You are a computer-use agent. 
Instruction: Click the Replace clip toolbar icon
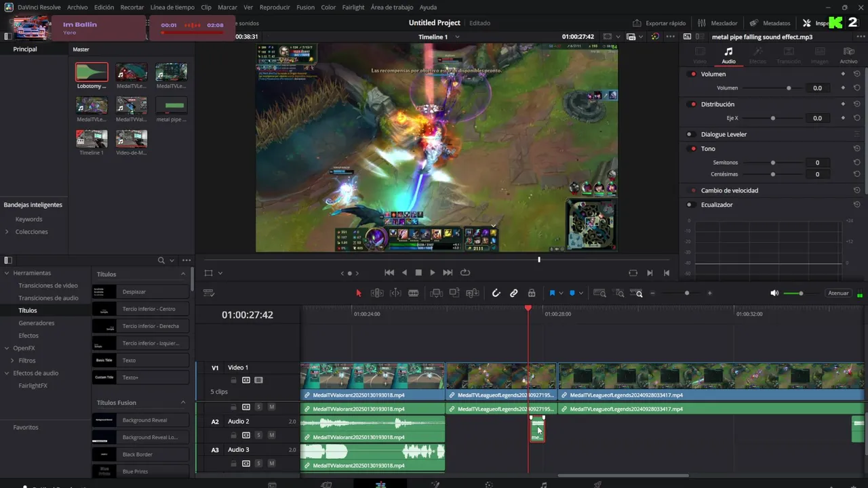point(473,293)
